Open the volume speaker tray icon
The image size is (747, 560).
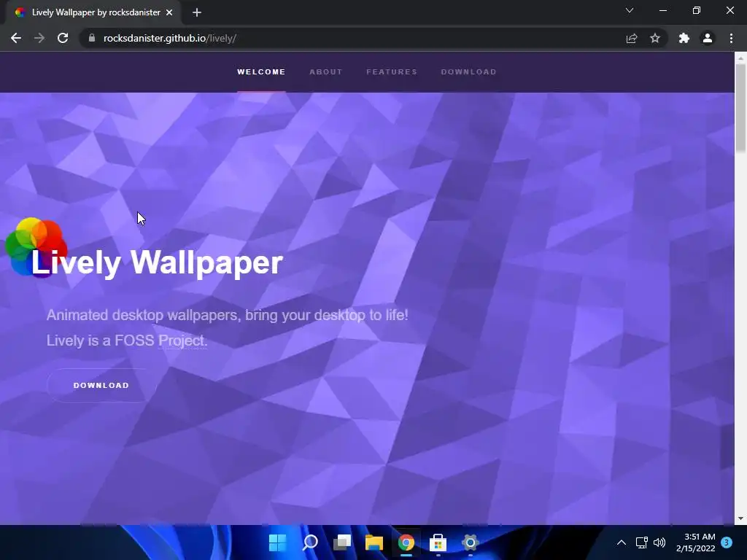(x=659, y=542)
